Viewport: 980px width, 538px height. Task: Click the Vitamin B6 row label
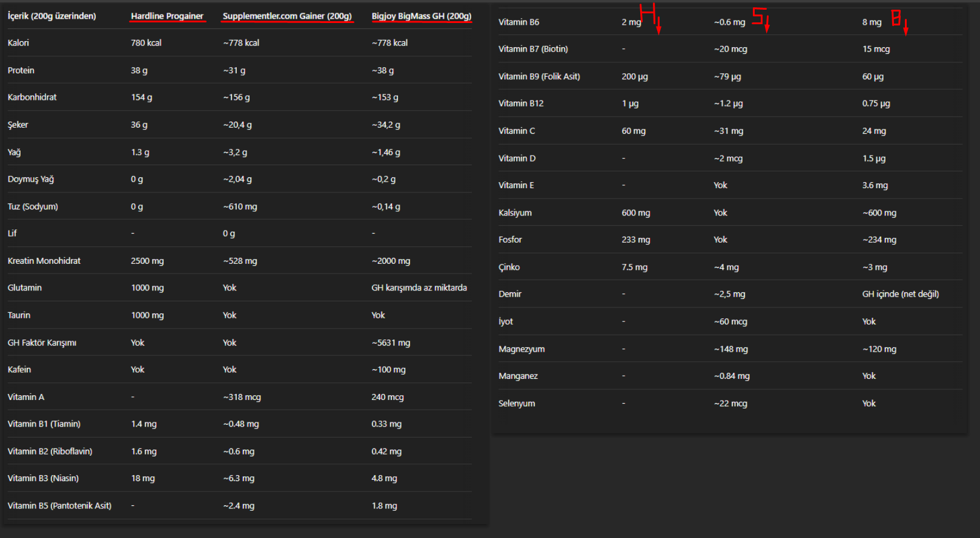(519, 22)
